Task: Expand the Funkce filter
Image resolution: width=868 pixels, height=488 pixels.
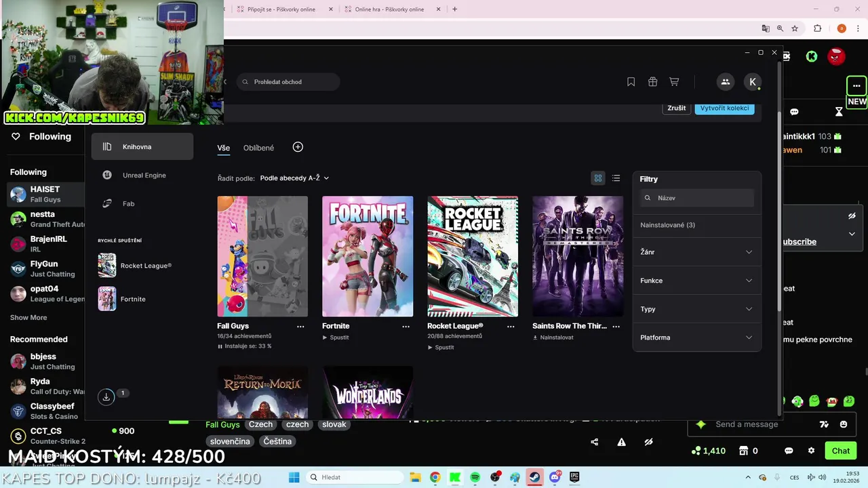Action: [x=696, y=281]
